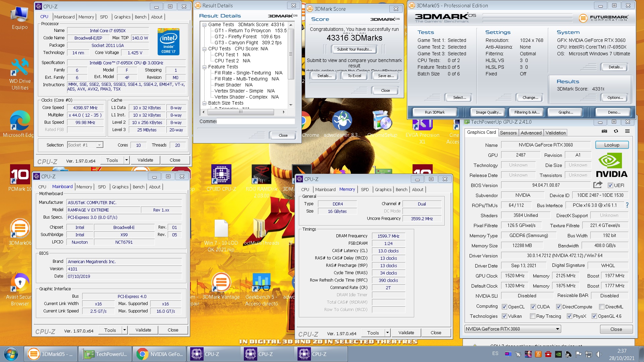The height and width of the screenshot is (362, 644).
Task: Click the Windows Start button
Action: 11,354
